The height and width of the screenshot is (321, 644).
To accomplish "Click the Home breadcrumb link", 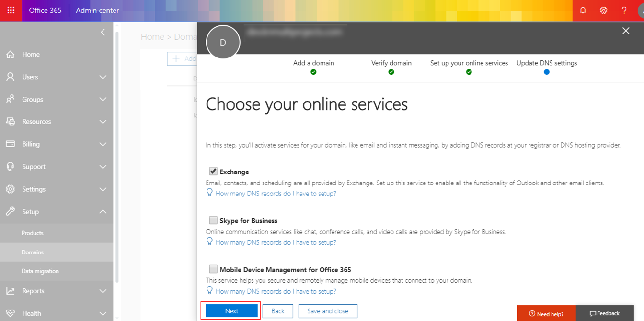I will 152,36.
